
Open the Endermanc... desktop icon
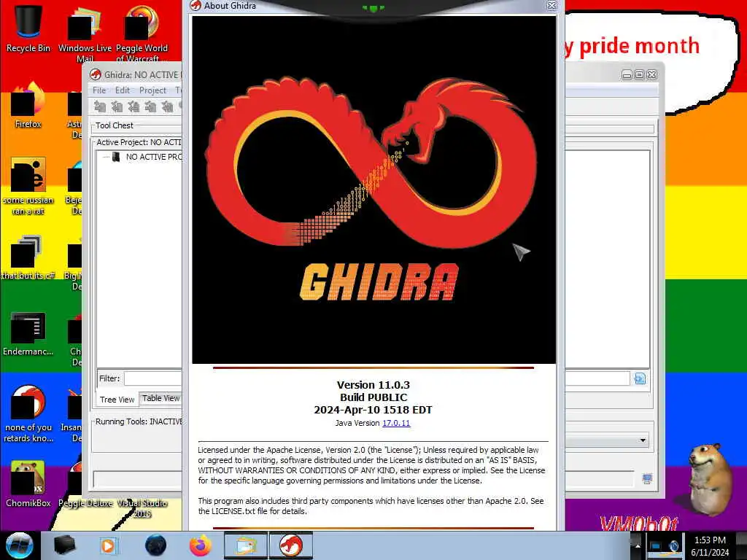pyautogui.click(x=28, y=333)
